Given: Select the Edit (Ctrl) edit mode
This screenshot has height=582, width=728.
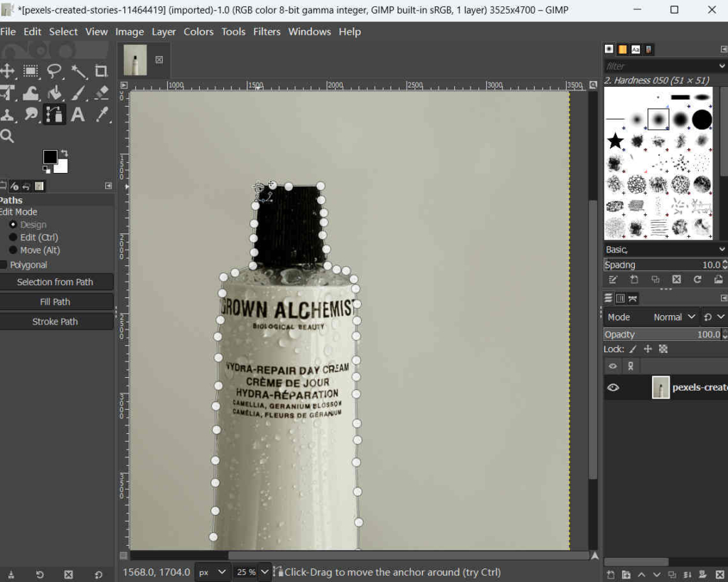Looking at the screenshot, I should 13,238.
